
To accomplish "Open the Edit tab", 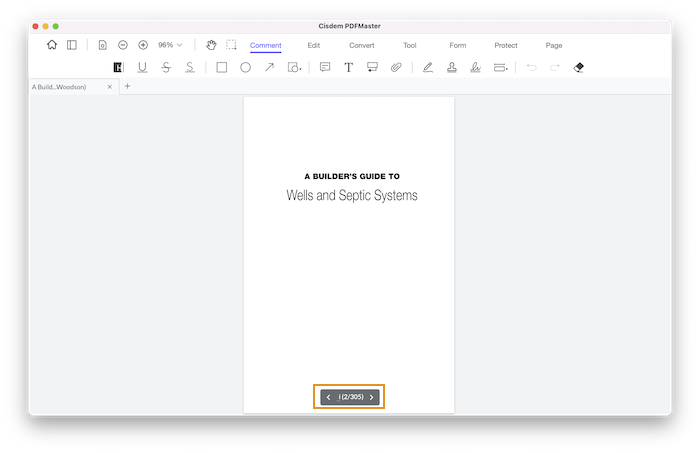I will tap(314, 46).
